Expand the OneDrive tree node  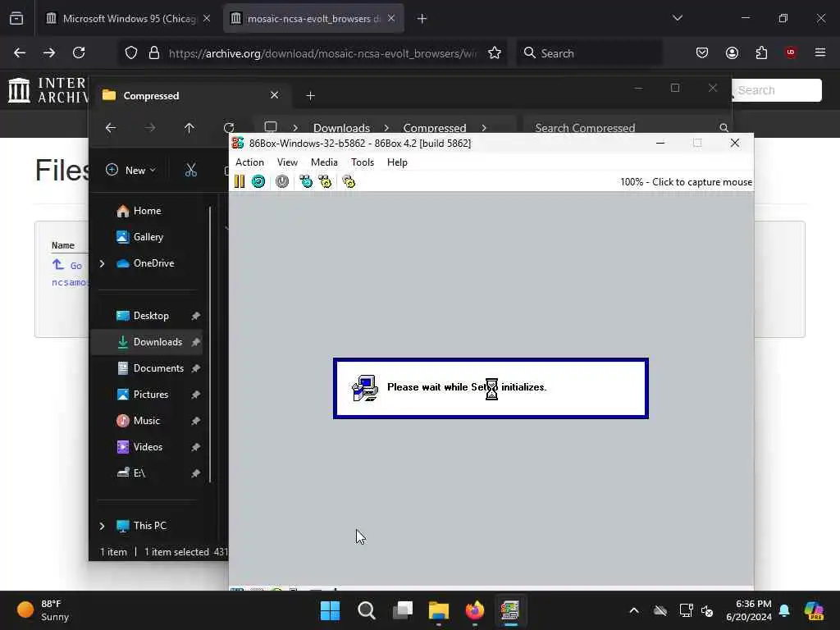102,263
